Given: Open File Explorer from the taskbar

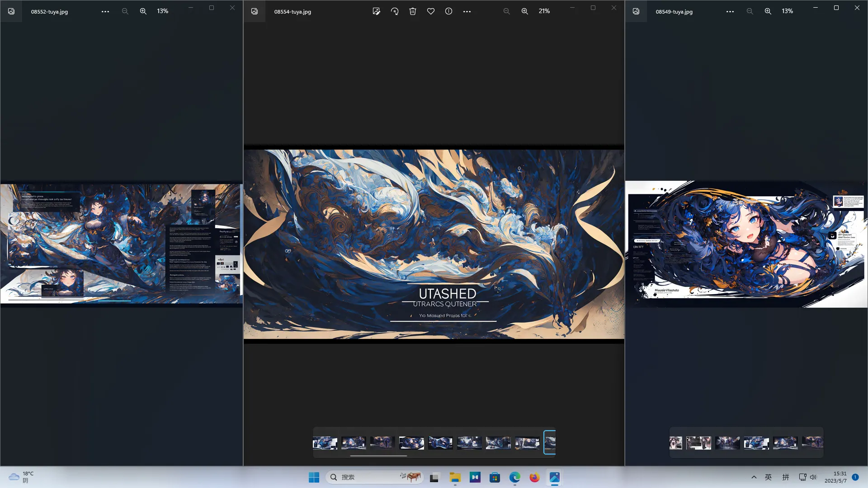Looking at the screenshot, I should coord(455,477).
